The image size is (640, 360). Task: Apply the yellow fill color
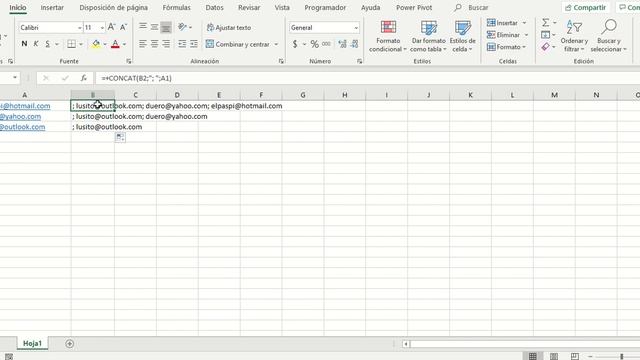(96, 44)
